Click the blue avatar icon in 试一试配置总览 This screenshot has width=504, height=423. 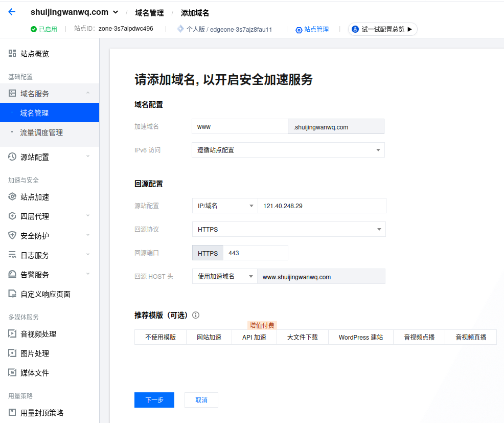(355, 29)
